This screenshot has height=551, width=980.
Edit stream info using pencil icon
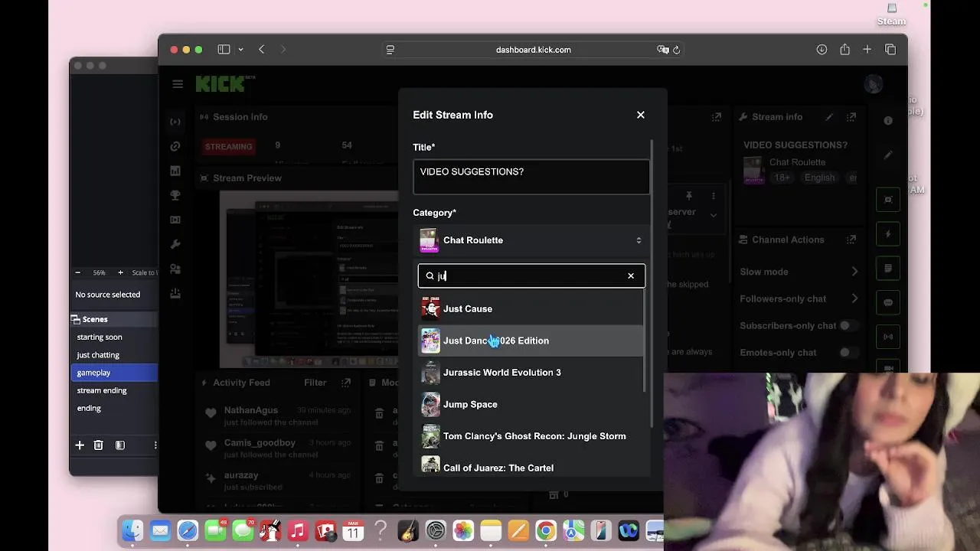click(829, 117)
